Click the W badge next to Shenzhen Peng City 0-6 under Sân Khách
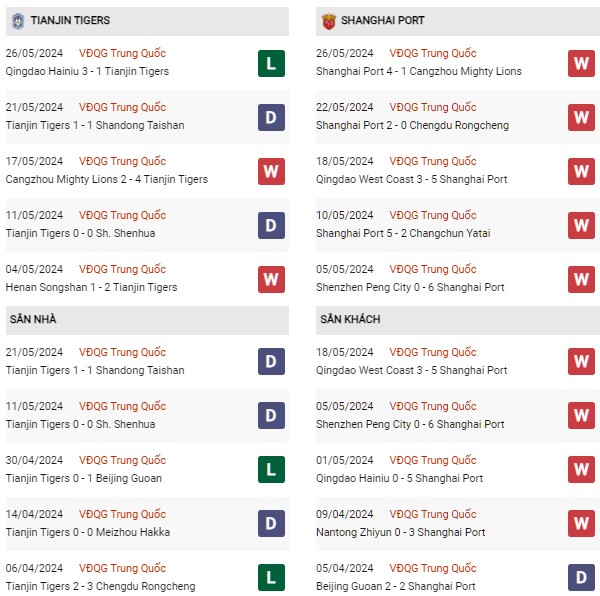This screenshot has height=596, width=600. (581, 415)
